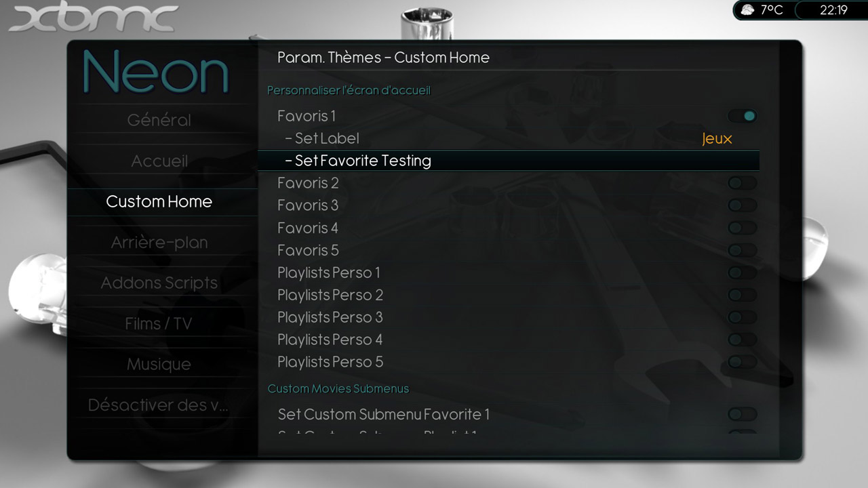Enable the Favoris 5 switch
The image size is (868, 488).
(x=742, y=250)
